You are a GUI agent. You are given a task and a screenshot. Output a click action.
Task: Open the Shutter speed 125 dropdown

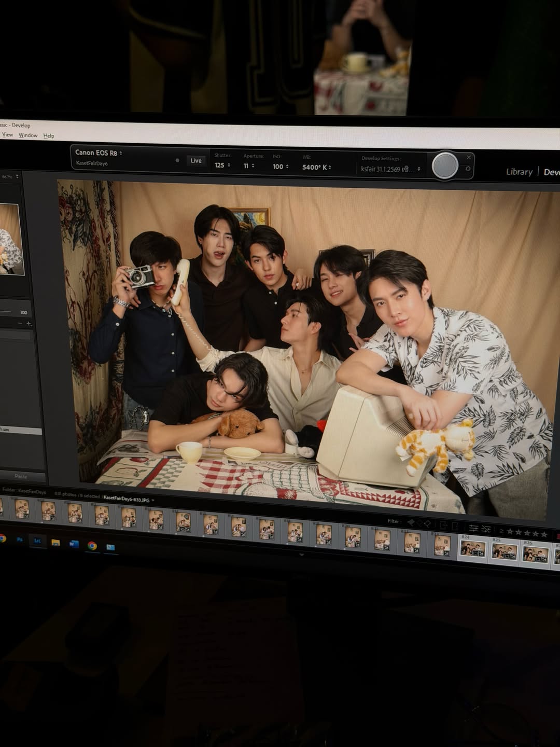(222, 165)
